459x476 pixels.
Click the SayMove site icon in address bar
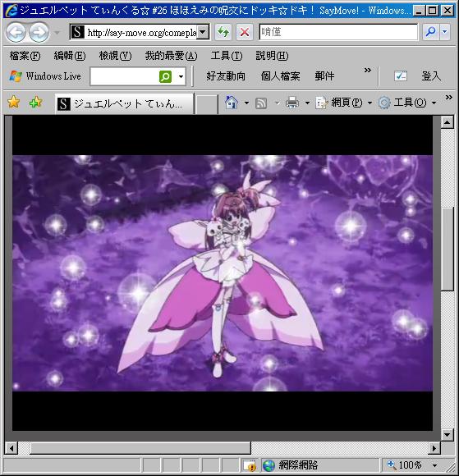coord(77,32)
